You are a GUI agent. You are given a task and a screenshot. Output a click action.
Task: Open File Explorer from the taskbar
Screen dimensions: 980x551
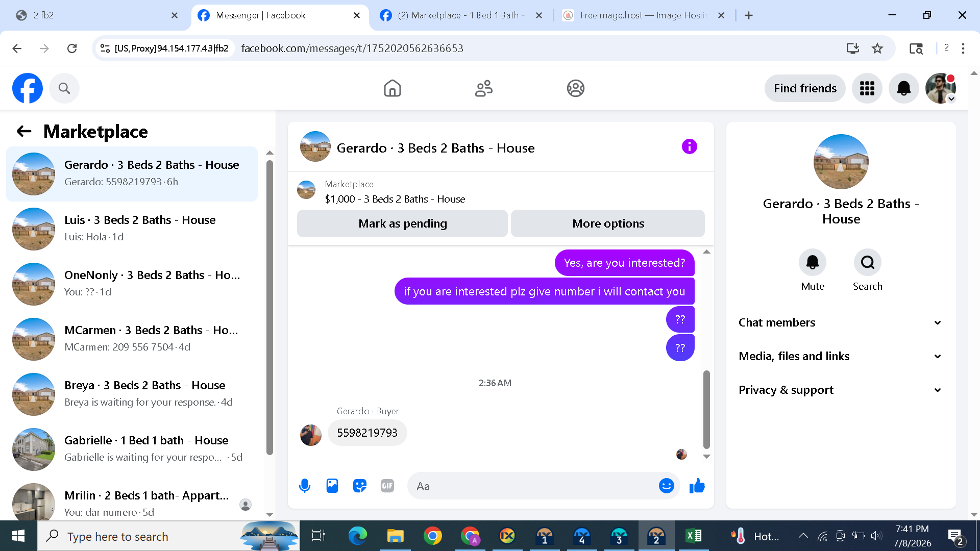coord(396,536)
